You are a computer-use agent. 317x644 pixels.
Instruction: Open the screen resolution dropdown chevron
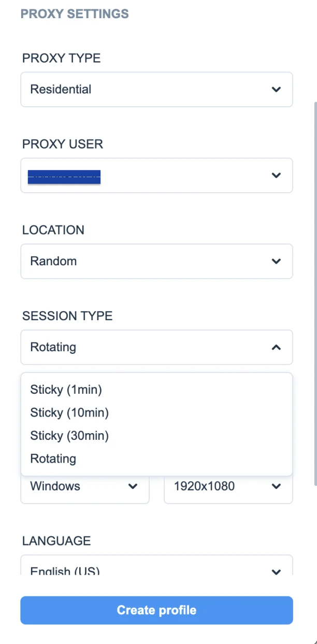[x=276, y=486]
